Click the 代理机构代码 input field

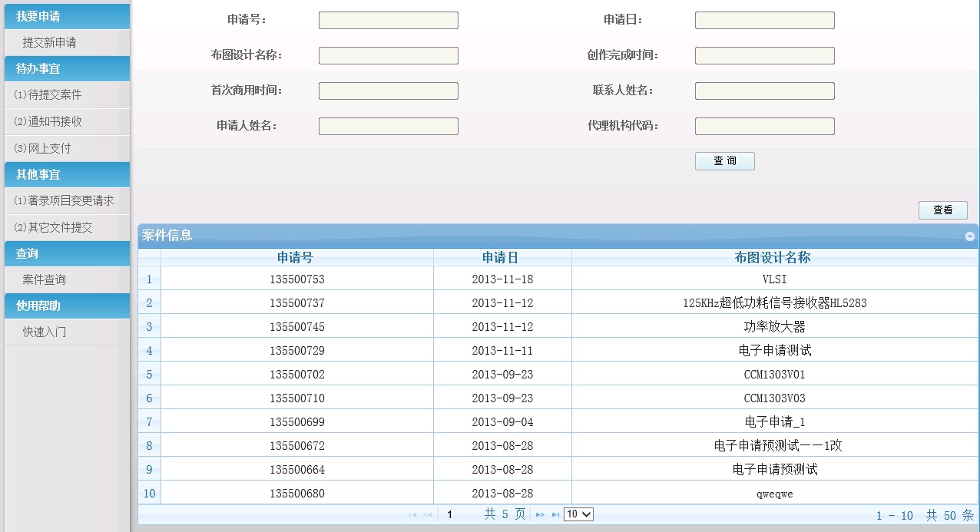click(x=764, y=127)
